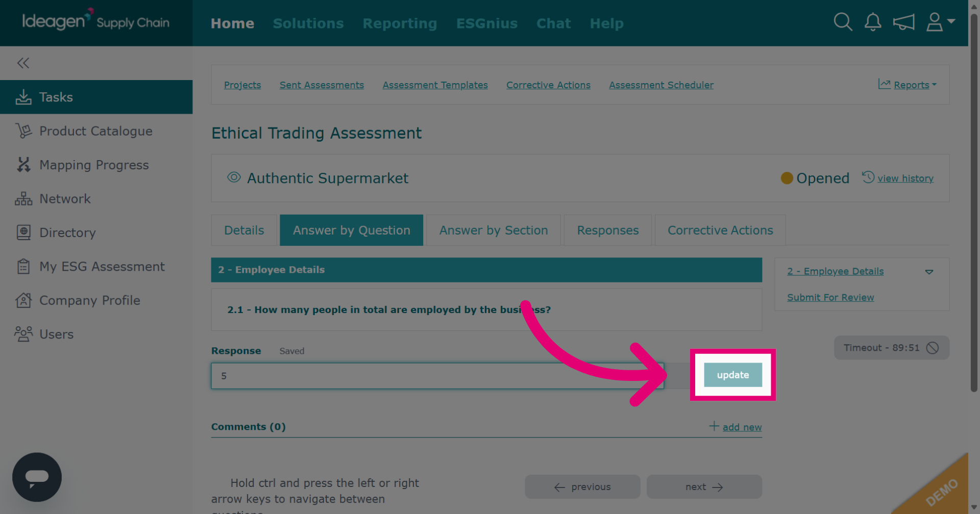Viewport: 980px width, 514px height.
Task: Expand the 2 - Employee Details section dropdown arrow
Action: click(929, 272)
